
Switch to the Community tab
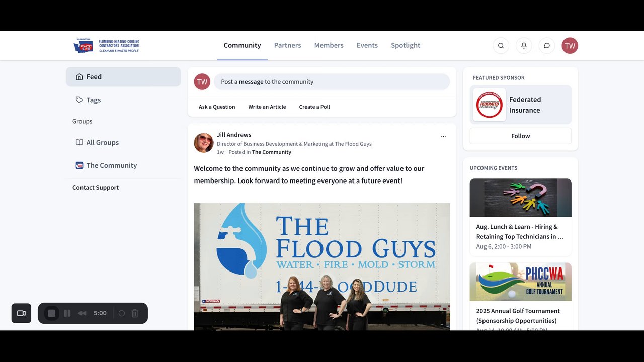[x=243, y=45]
